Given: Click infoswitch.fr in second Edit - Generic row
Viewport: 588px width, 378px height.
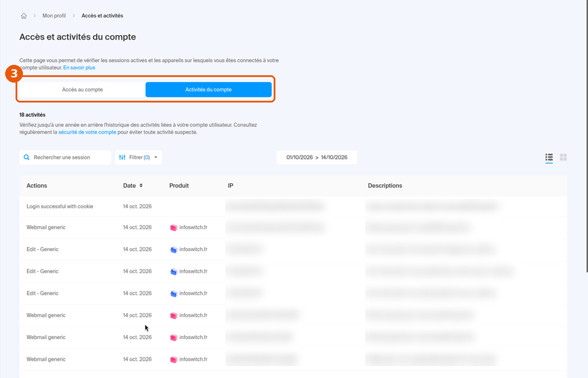Looking at the screenshot, I should pos(193,272).
